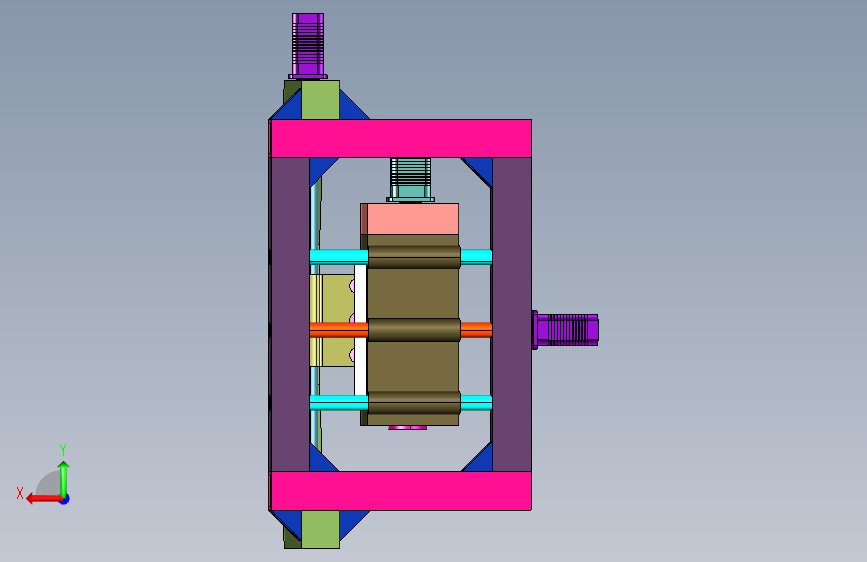This screenshot has height=562, width=867.
Task: Select the bottom pink horizontal frame bar
Action: pos(401,491)
